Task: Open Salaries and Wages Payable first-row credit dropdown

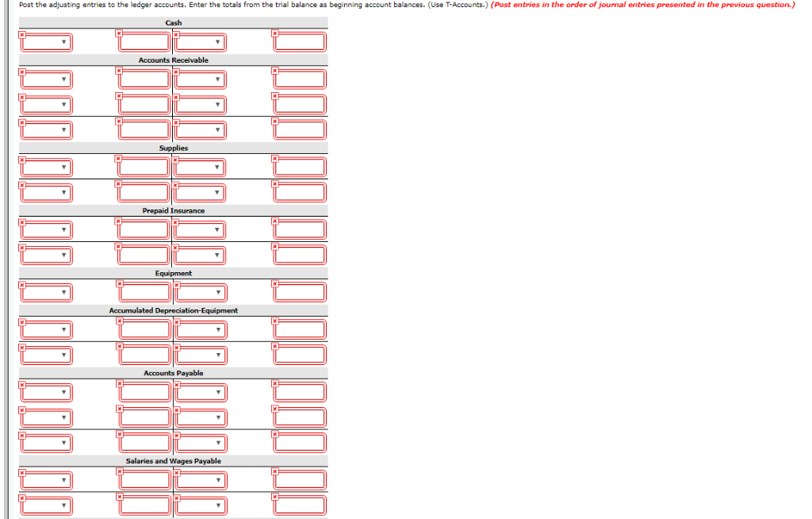Action: click(x=201, y=480)
